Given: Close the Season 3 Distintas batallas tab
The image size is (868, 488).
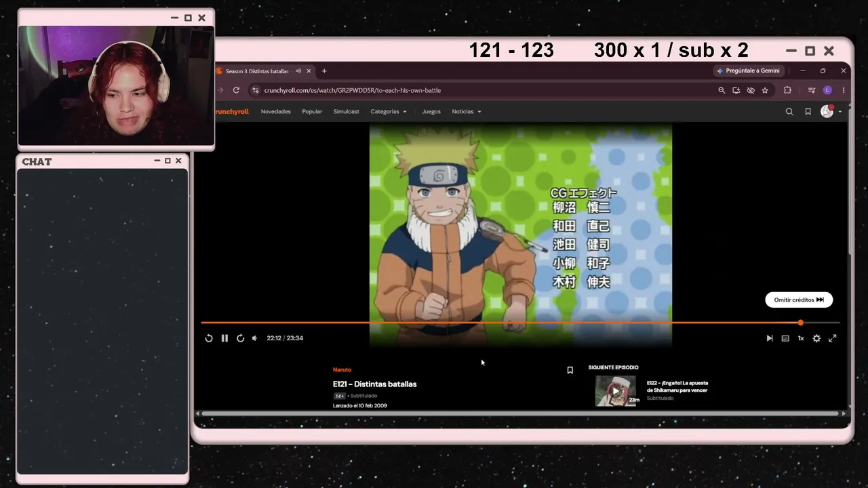Looking at the screenshot, I should (309, 71).
